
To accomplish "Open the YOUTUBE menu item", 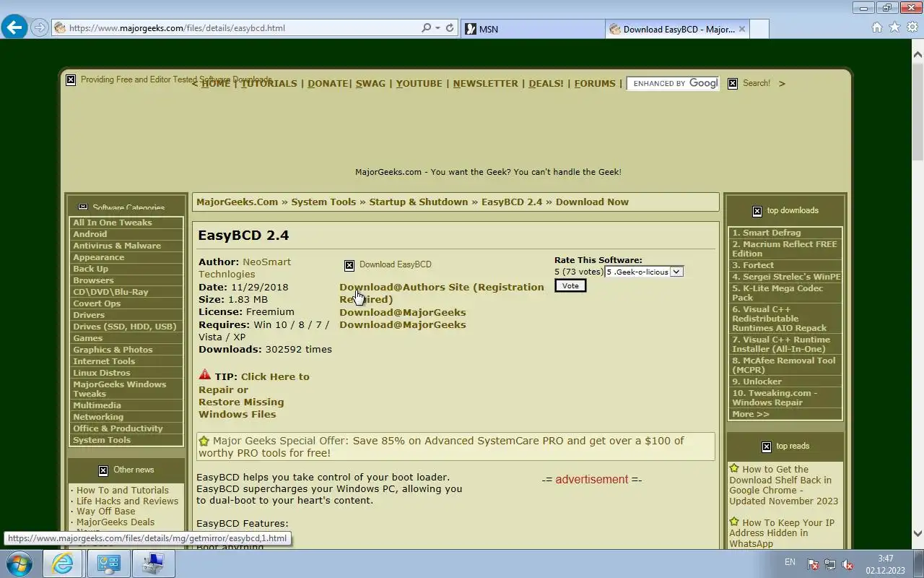I will pyautogui.click(x=419, y=83).
